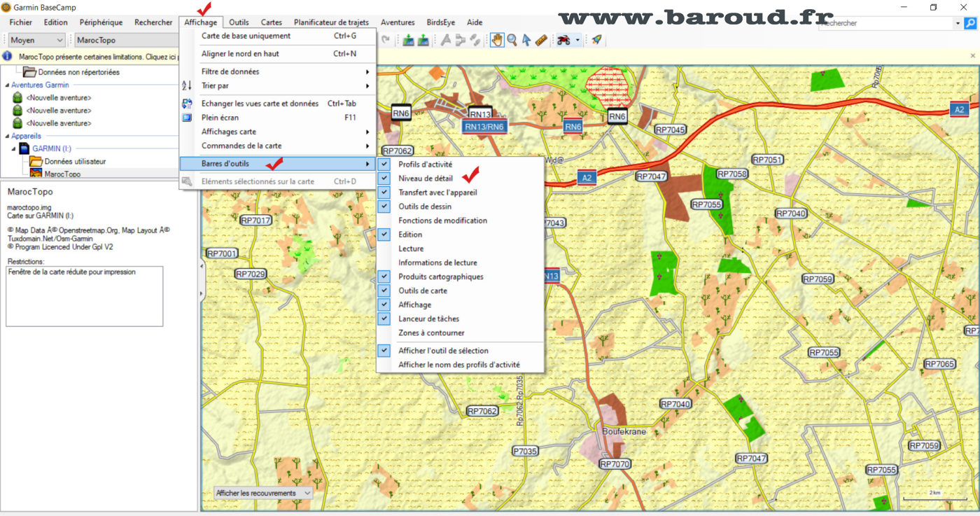Click the greyed-out redo arrow icon
Viewport: 980px width, 516px height.
click(x=385, y=41)
